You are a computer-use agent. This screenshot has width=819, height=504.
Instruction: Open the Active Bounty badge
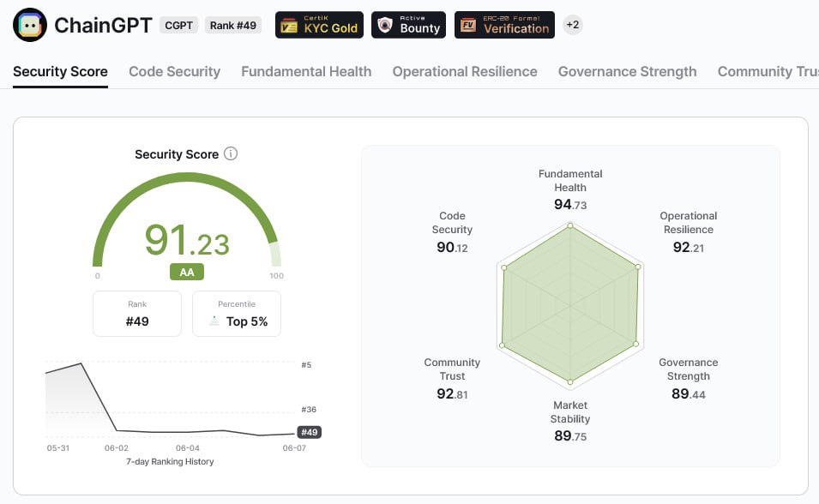pyautogui.click(x=408, y=25)
